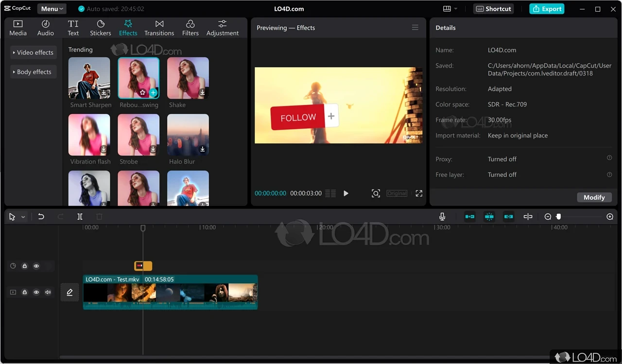Zoom in the timeline
This screenshot has width=622, height=364.
click(610, 217)
